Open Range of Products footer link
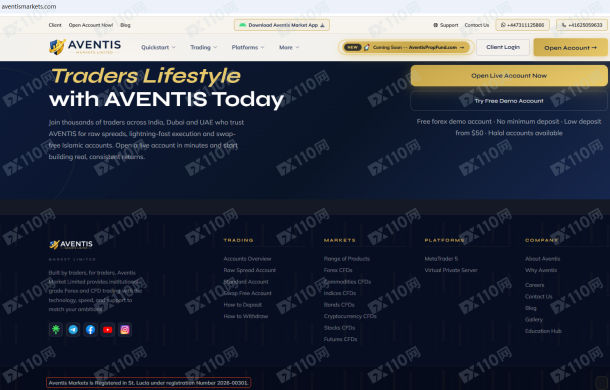 pos(347,259)
